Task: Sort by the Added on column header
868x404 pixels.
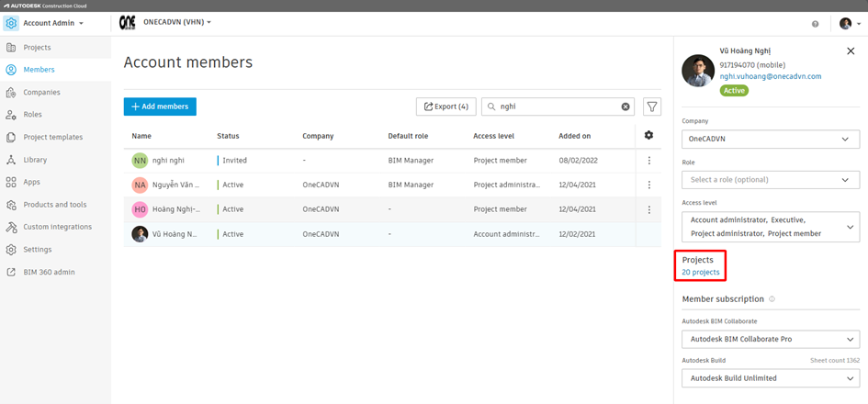Action: pos(575,136)
